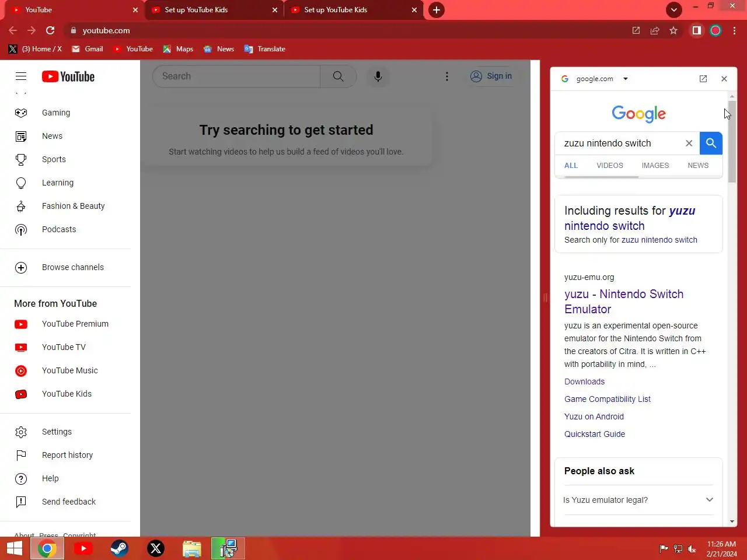
Task: Open the Downloads sitelink
Action: pos(584,381)
